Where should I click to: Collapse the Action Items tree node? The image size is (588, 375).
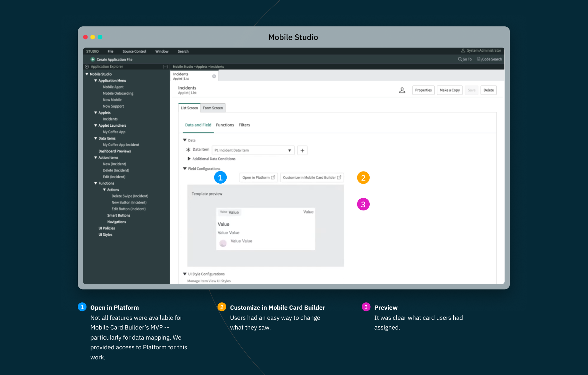(x=95, y=158)
